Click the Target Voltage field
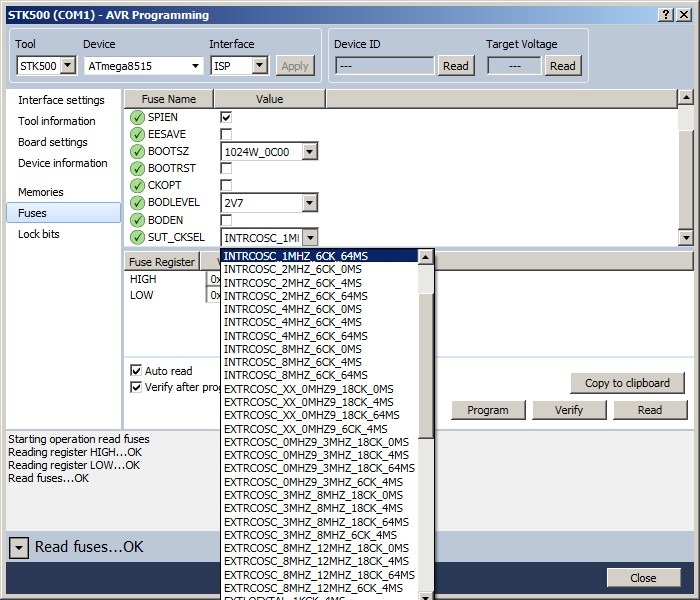 click(514, 66)
